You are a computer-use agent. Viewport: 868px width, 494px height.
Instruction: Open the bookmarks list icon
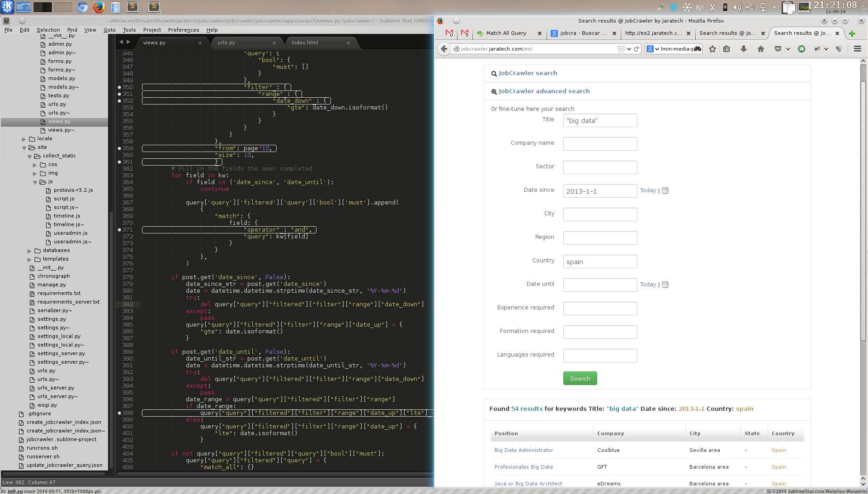(x=726, y=49)
